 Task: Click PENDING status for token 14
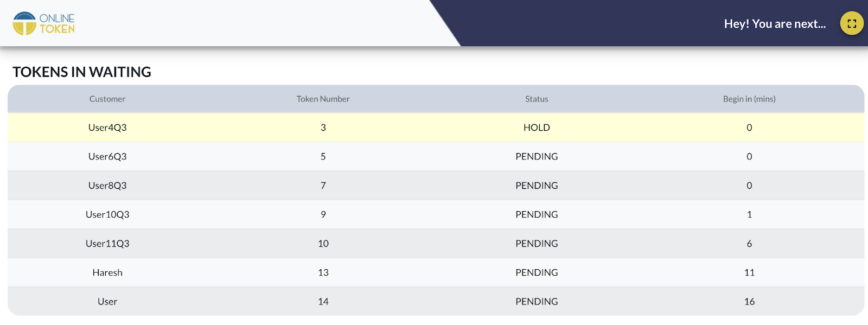click(537, 302)
